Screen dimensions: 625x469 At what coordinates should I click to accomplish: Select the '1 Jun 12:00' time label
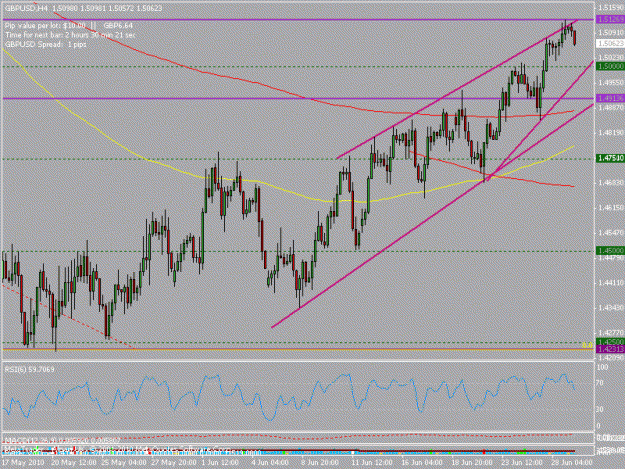(x=220, y=463)
